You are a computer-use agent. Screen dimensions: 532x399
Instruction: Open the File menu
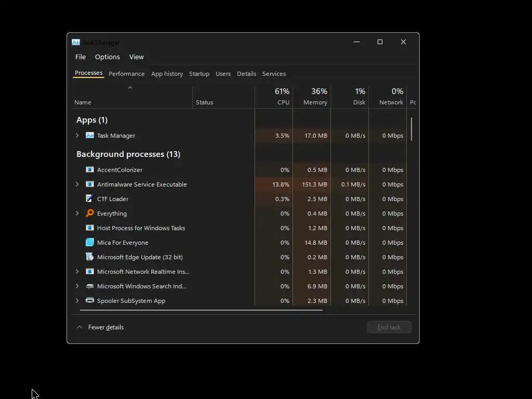point(81,57)
